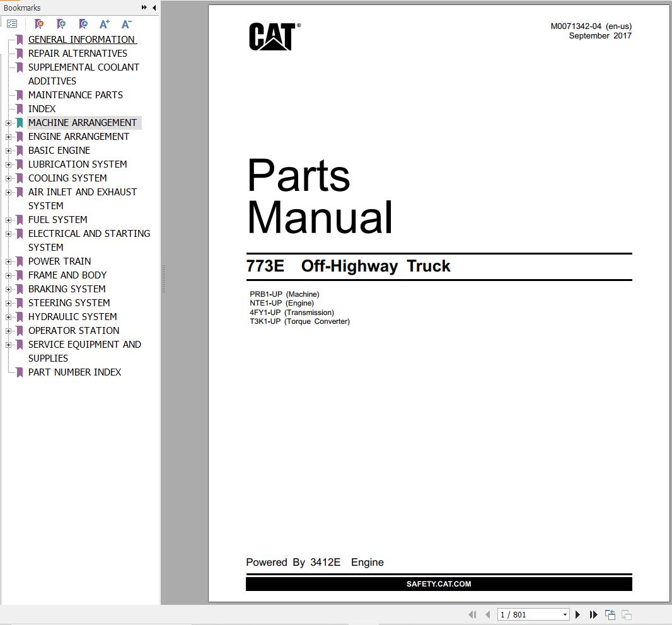Viewport: 672px width, 625px height.
Task: Jump to the last page
Action: coord(593,614)
